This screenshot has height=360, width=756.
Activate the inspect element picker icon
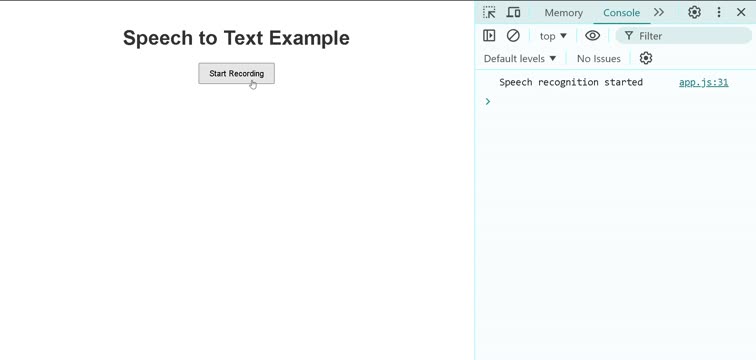click(x=489, y=13)
